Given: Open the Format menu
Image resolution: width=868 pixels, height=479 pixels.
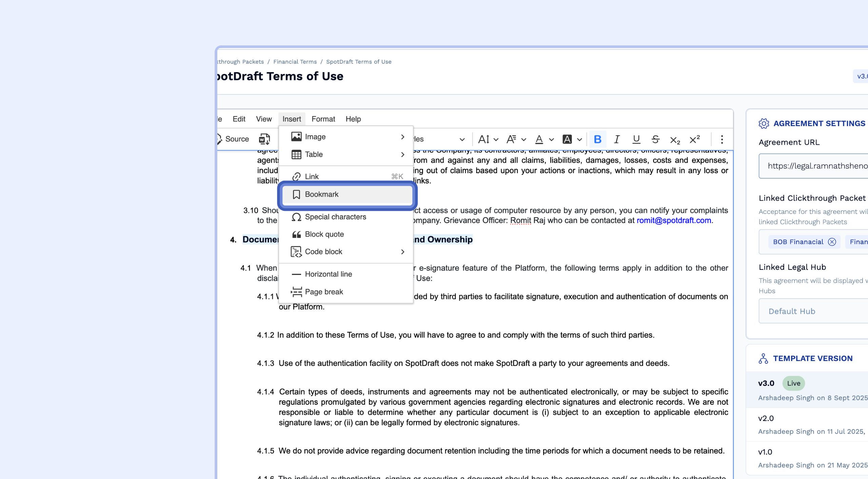Looking at the screenshot, I should click(x=323, y=119).
